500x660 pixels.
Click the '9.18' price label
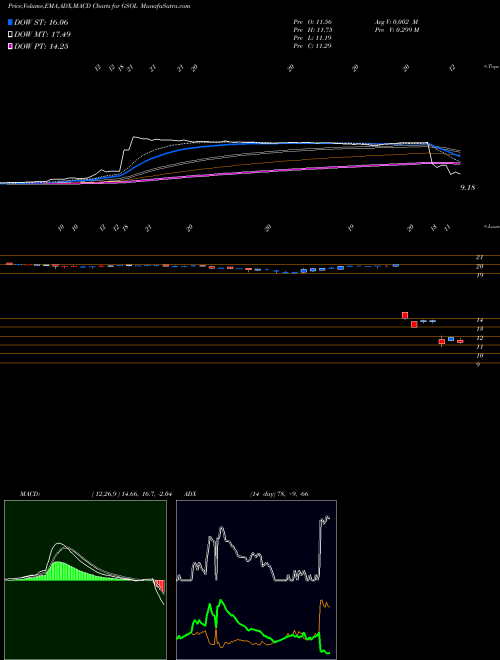click(x=468, y=188)
